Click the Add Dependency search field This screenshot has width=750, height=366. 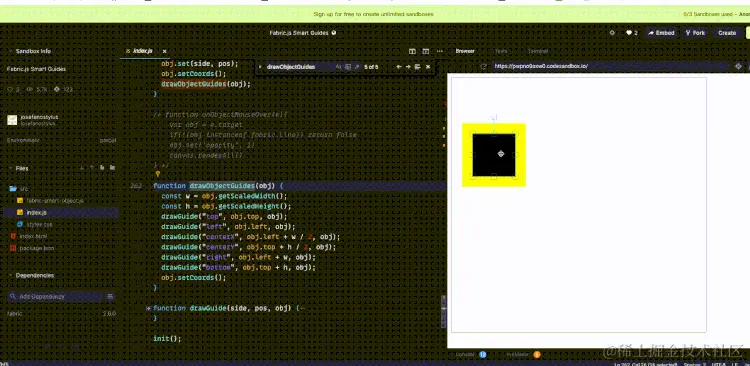61,297
